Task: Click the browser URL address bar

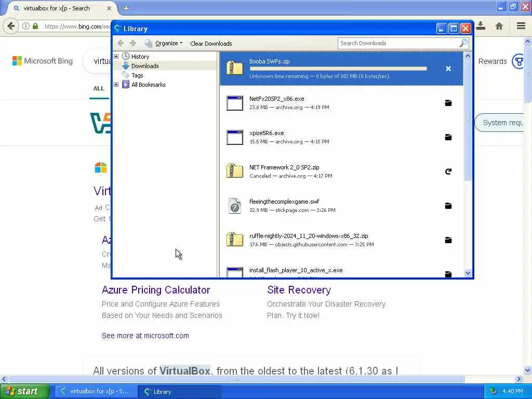Action: coord(77,26)
